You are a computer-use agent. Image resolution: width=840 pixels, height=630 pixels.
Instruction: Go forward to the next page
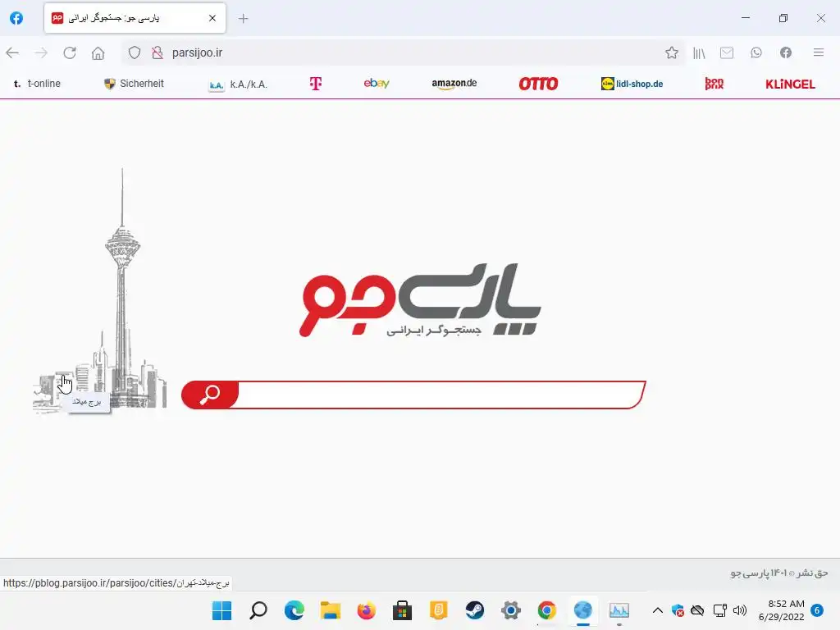pos(41,52)
